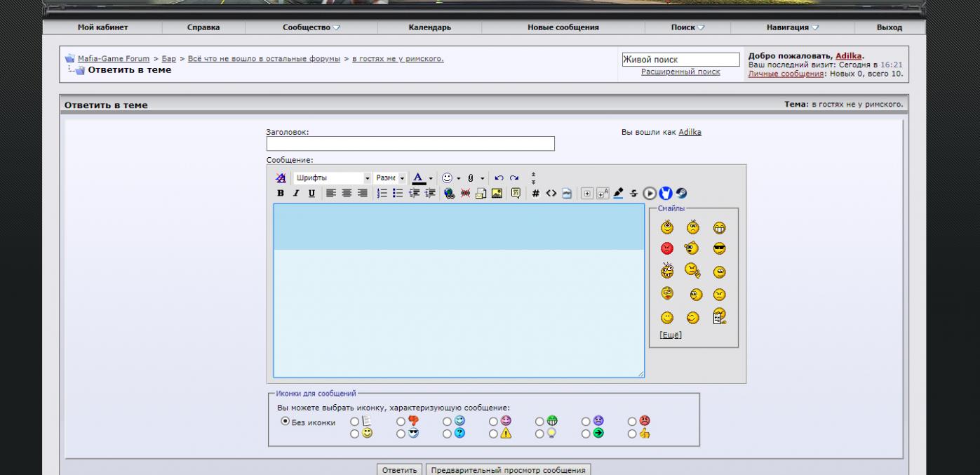Click the insert image icon
Image resolution: width=980 pixels, height=475 pixels.
497,193
